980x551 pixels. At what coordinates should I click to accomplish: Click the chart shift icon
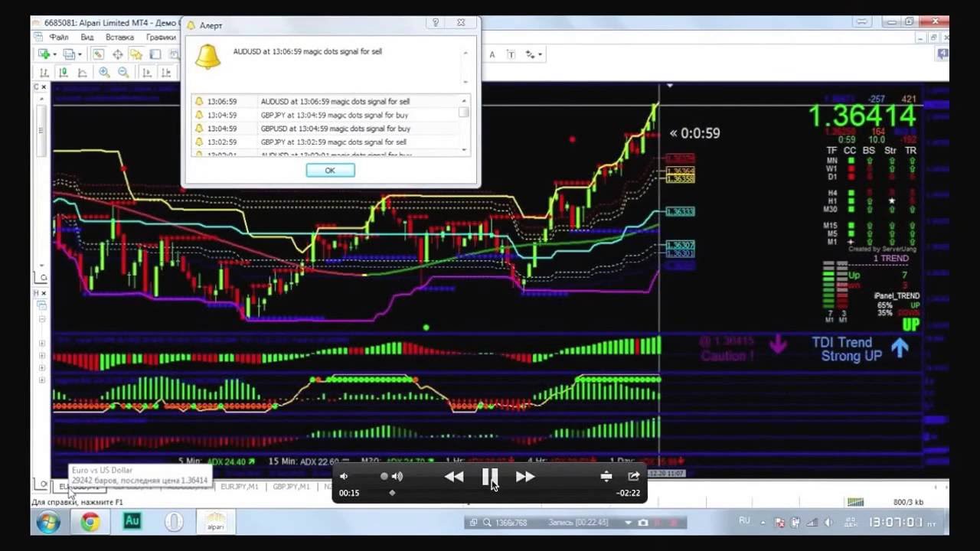click(x=166, y=73)
